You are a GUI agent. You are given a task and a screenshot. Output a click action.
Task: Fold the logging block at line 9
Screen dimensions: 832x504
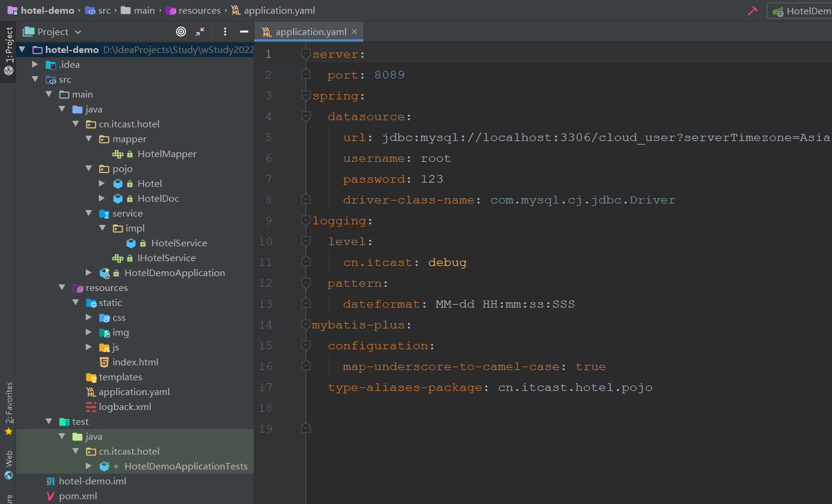(x=306, y=221)
